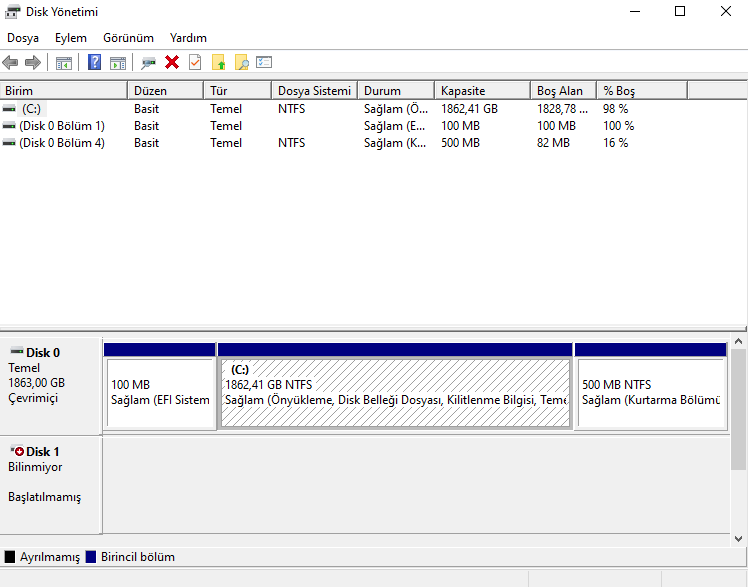This screenshot has width=748, height=587.
Task: Show/hide console tree toolbar icon
Action: 63,62
